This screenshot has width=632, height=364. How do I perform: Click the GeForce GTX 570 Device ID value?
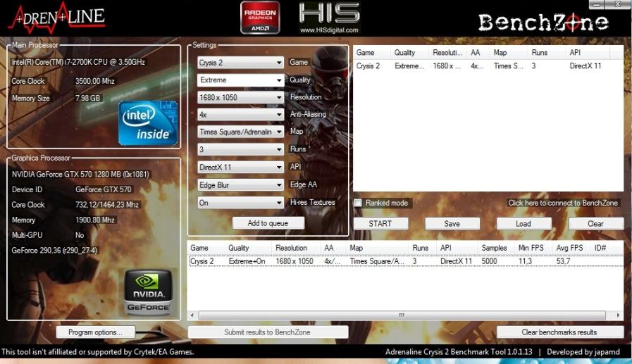pos(103,189)
